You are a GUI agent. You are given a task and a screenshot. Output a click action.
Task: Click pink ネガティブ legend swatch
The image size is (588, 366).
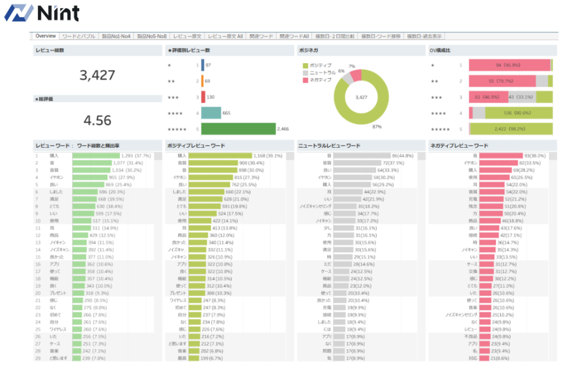coord(304,80)
